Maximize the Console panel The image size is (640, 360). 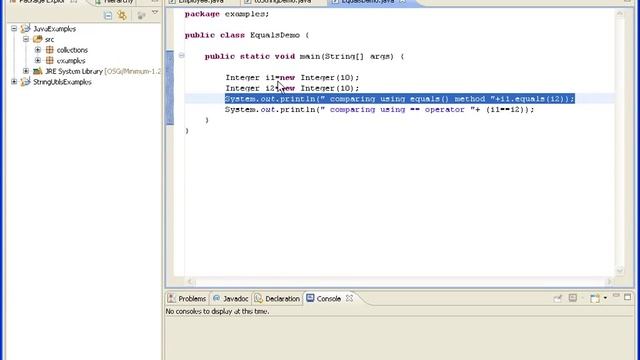tap(627, 297)
